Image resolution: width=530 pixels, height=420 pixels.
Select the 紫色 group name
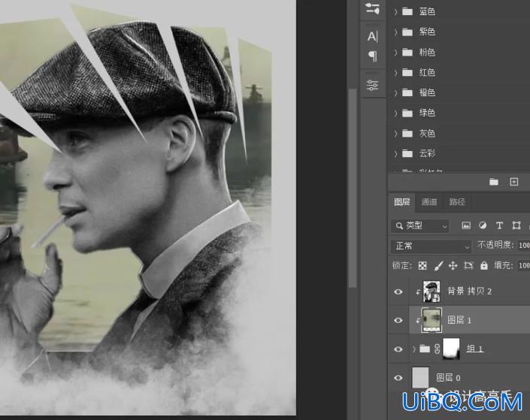(427, 32)
